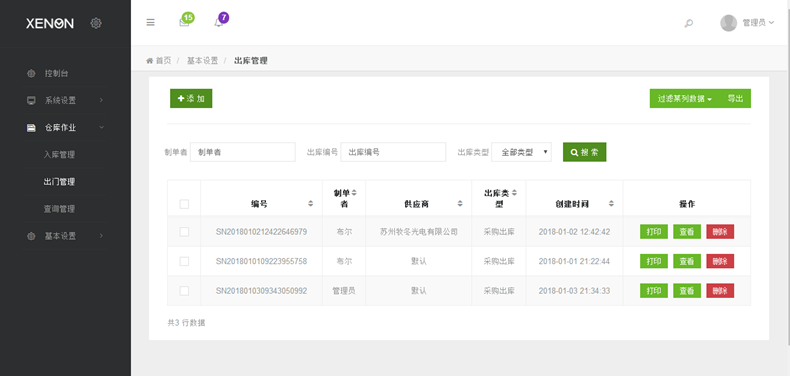This screenshot has height=376, width=790.
Task: Go to 首页 in the breadcrumb
Action: point(163,60)
